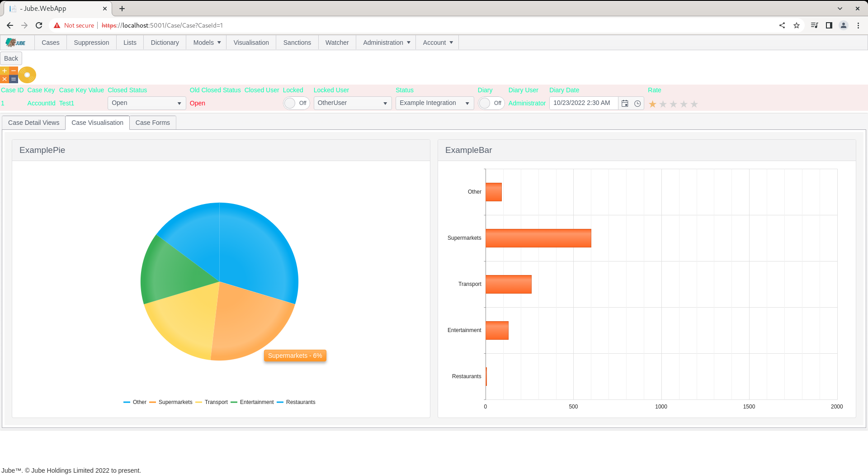Image resolution: width=868 pixels, height=475 pixels.
Task: Set rating to four stars
Action: (x=684, y=104)
